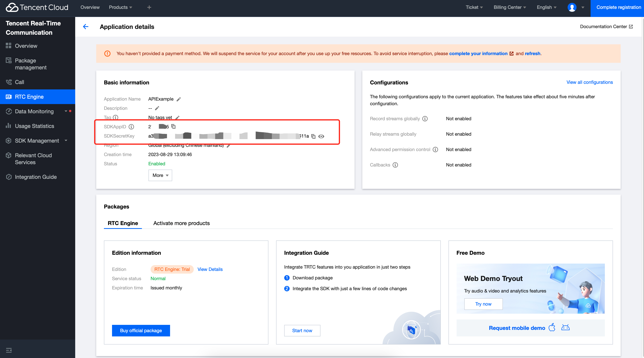The image size is (644, 358).
Task: Copy the SDKSecretKey value
Action: (313, 136)
